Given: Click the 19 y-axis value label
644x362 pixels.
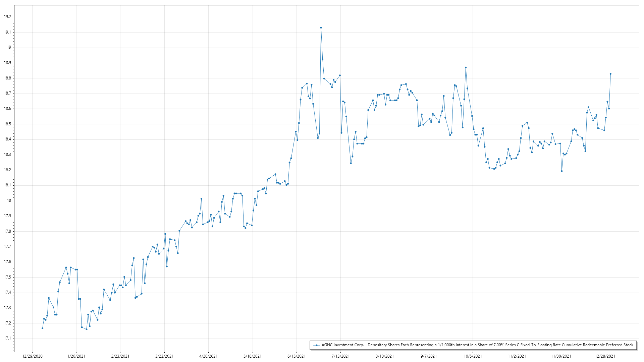Looking at the screenshot, I should tap(9, 47).
